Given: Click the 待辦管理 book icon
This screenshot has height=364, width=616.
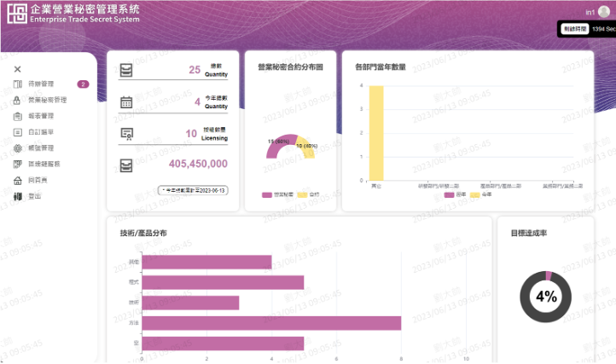Looking at the screenshot, I should click(x=18, y=84).
